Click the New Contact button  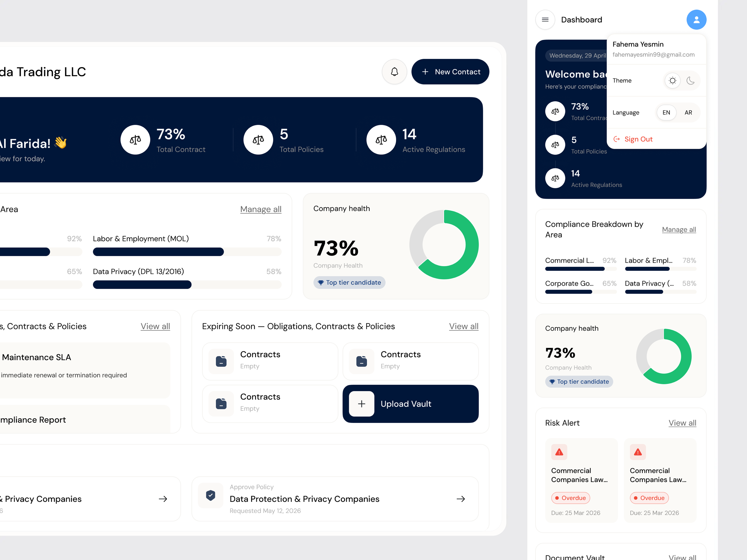click(450, 72)
